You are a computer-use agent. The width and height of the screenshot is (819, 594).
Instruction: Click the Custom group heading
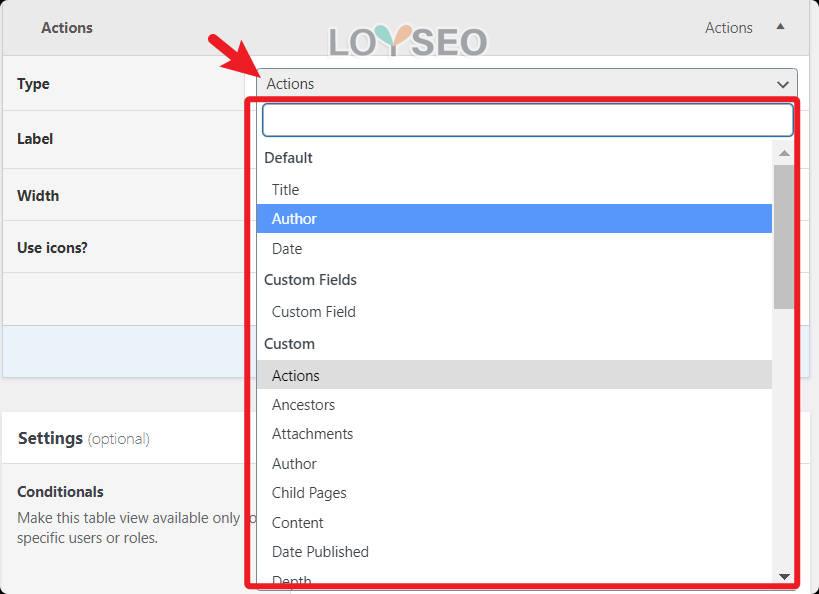[x=289, y=344]
